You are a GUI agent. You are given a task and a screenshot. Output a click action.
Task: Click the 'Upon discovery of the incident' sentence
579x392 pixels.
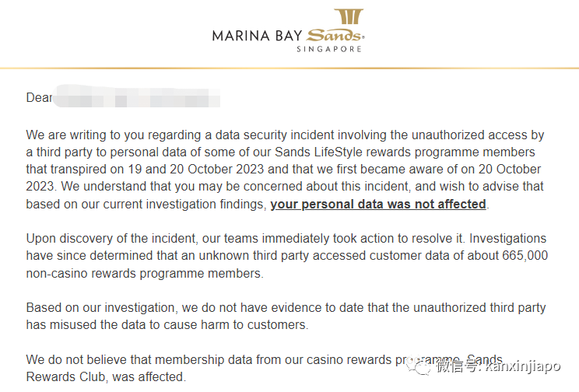click(245, 239)
